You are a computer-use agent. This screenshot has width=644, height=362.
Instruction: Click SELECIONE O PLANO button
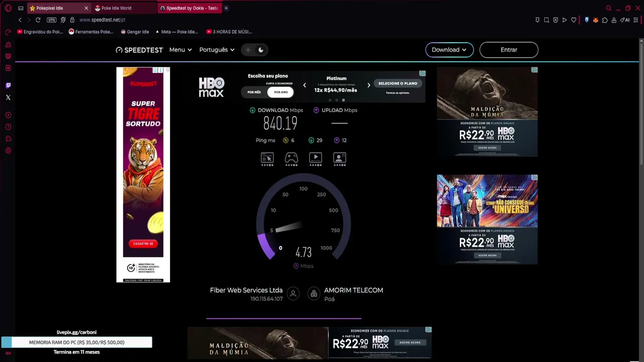coord(397,83)
